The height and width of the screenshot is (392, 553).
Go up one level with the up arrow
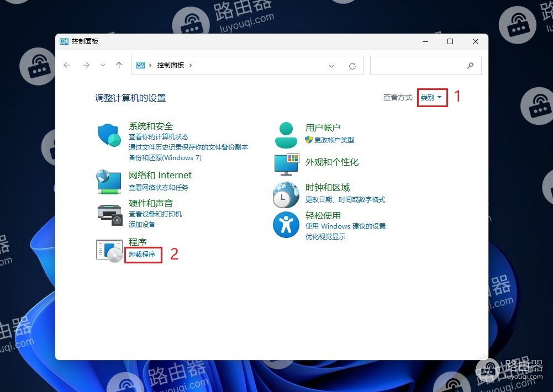coord(119,65)
